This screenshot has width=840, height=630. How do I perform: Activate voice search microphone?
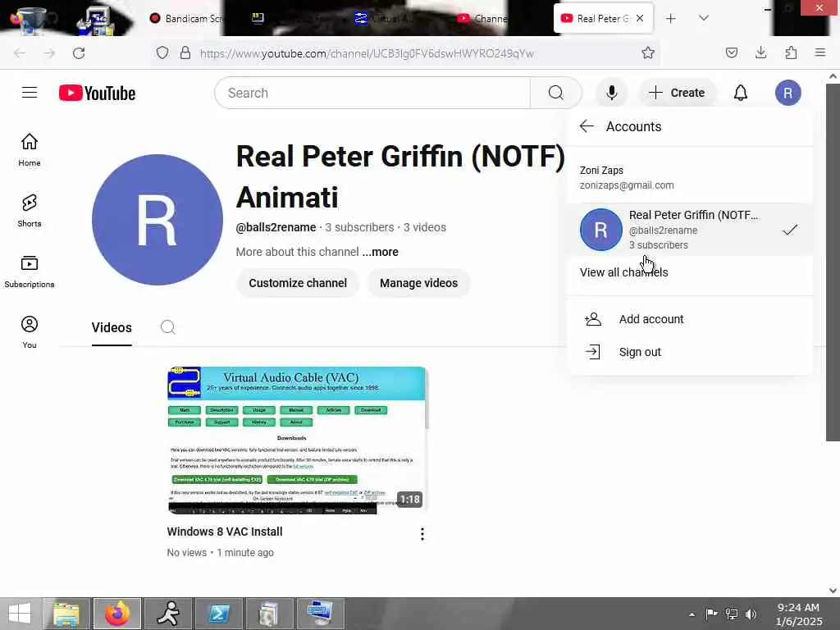pyautogui.click(x=611, y=93)
